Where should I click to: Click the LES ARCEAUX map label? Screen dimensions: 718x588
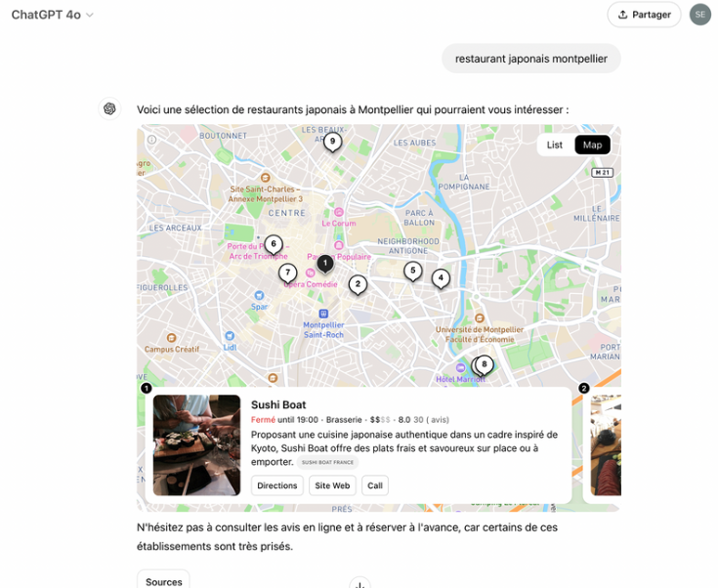[x=175, y=228]
